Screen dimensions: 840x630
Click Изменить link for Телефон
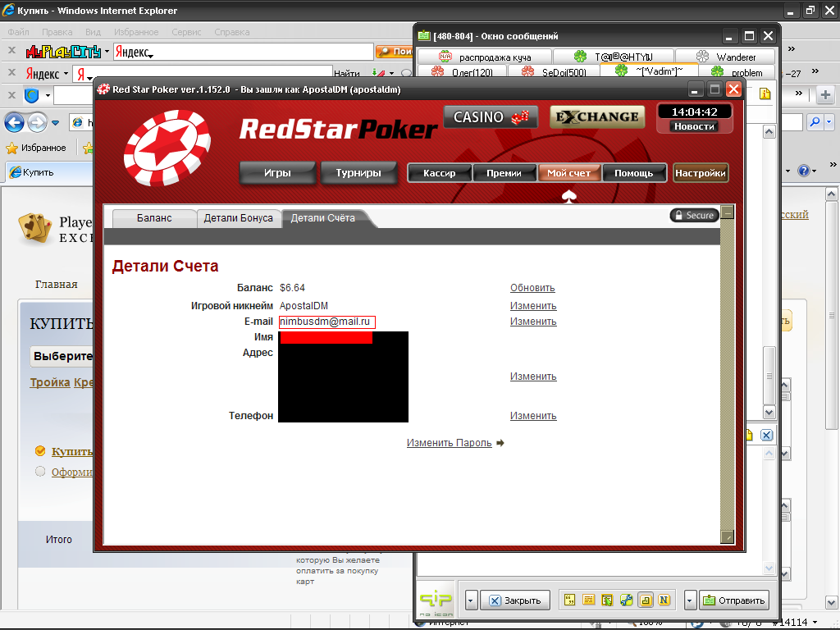coord(533,416)
